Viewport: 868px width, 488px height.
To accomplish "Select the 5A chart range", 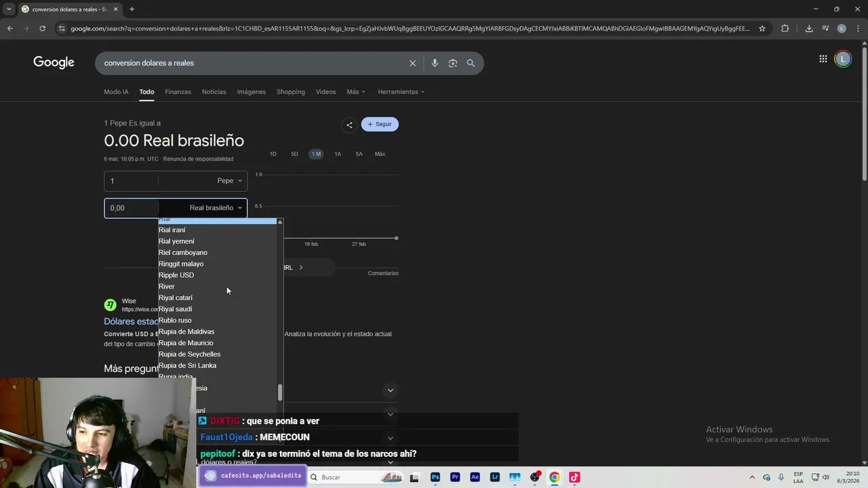I will (359, 154).
